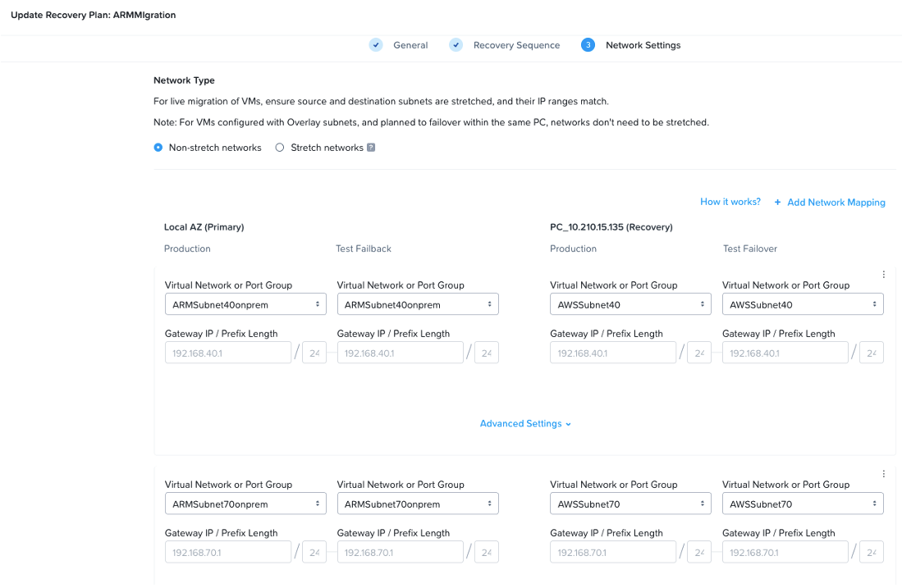Click the help icon next to Stretch networks
This screenshot has height=588, width=902.
[x=371, y=148]
